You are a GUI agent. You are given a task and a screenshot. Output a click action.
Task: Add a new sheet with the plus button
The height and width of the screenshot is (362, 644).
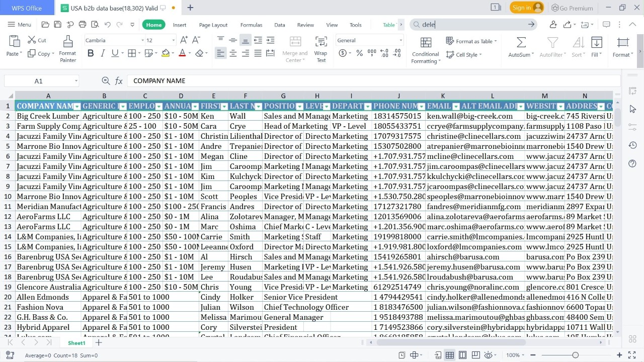(99, 343)
